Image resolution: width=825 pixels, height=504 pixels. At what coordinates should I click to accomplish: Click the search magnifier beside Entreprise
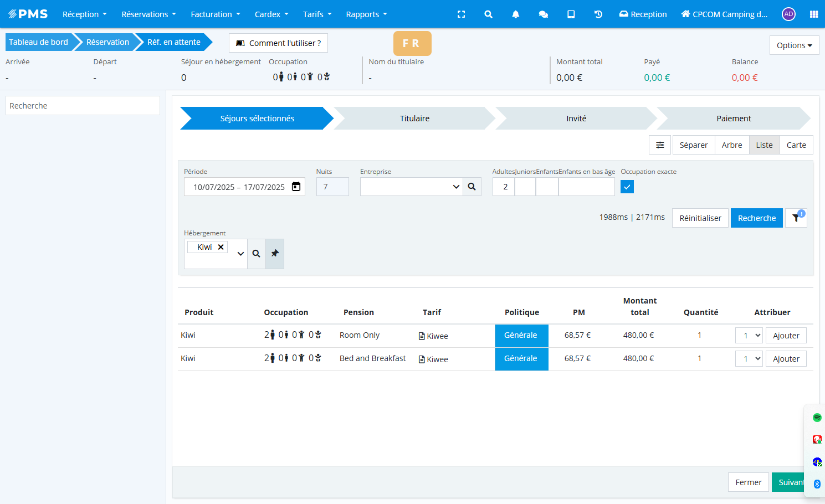coord(472,187)
